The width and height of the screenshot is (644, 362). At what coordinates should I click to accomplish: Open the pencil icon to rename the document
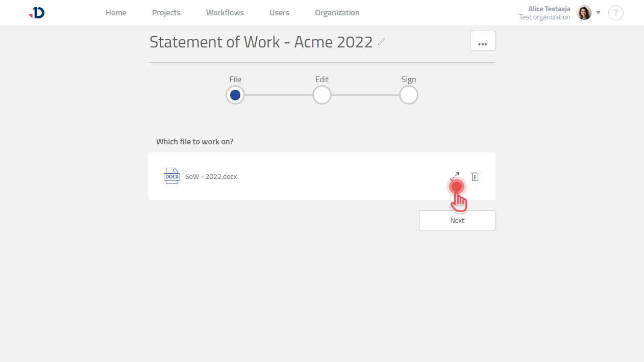pos(381,42)
